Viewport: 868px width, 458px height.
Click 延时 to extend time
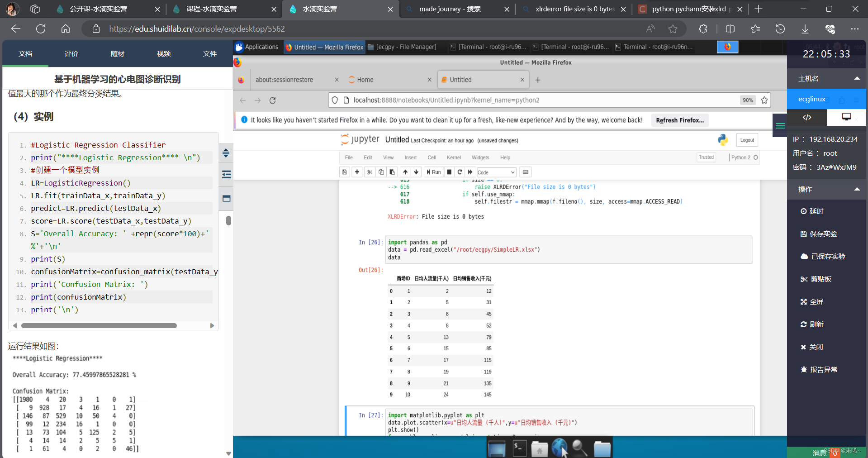coord(812,211)
